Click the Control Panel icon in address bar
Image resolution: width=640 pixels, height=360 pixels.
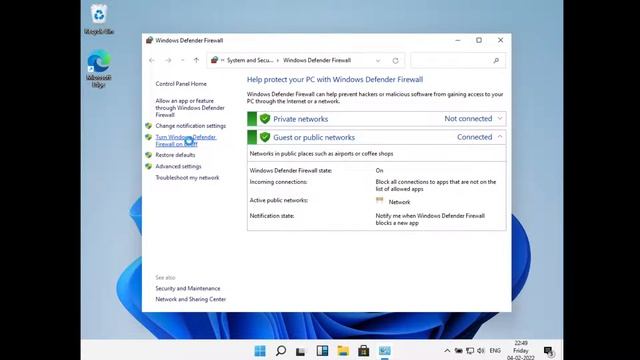click(214, 60)
